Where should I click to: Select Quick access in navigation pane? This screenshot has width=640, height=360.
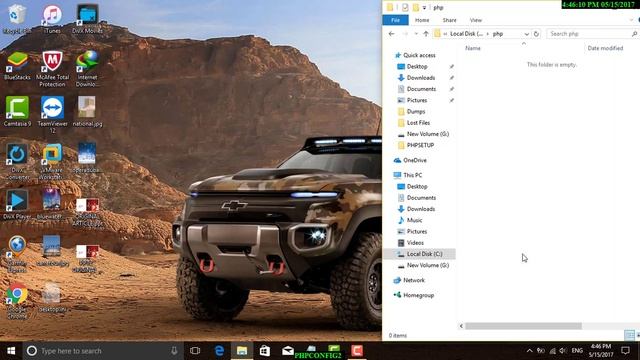tap(419, 55)
